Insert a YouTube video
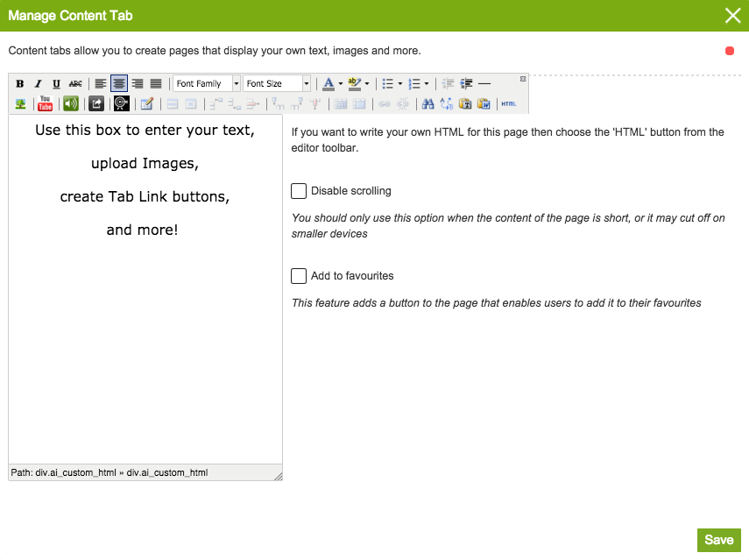Viewport: 749px width, 560px height. 46,103
